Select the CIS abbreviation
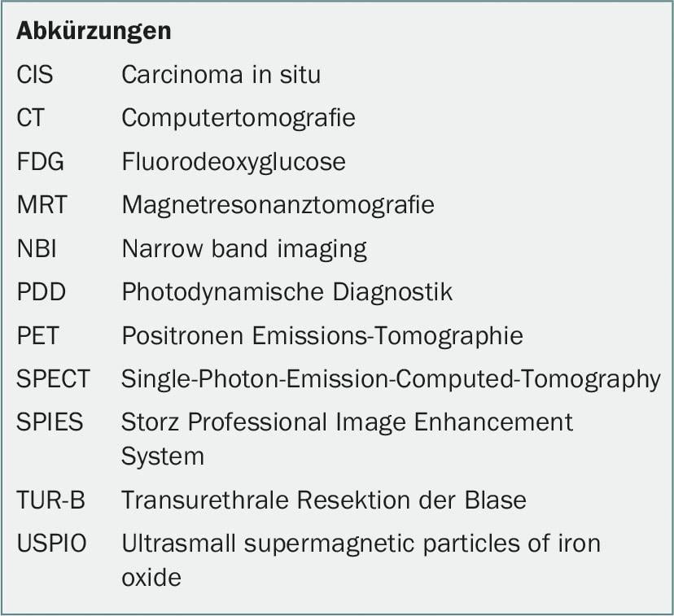Viewport: 674px width, 616px height. click(x=35, y=75)
